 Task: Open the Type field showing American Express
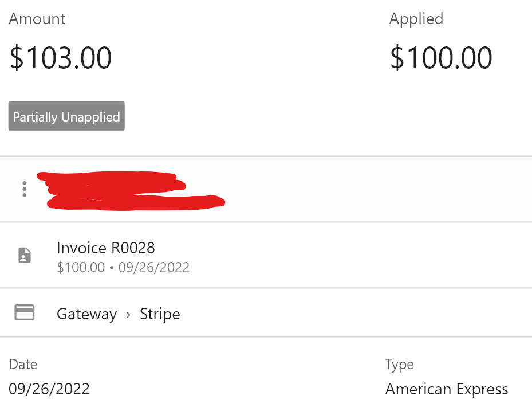[x=447, y=389]
